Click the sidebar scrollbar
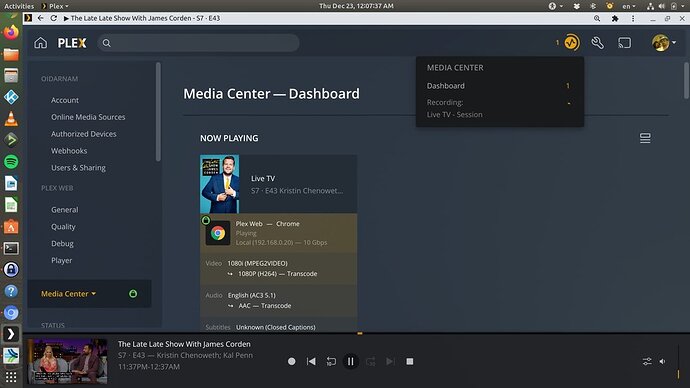 tap(158, 112)
